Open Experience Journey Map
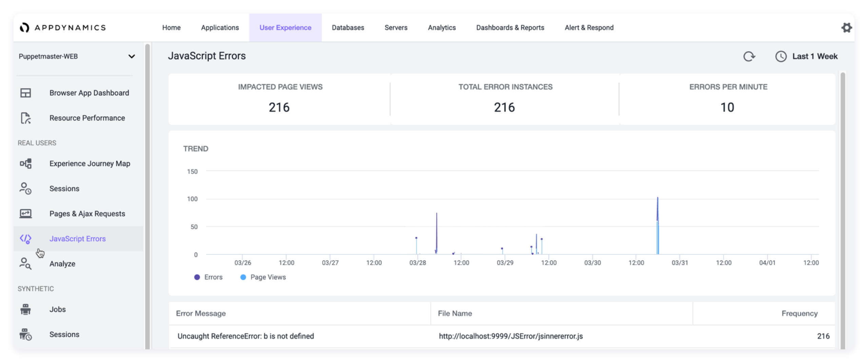 pos(90,163)
